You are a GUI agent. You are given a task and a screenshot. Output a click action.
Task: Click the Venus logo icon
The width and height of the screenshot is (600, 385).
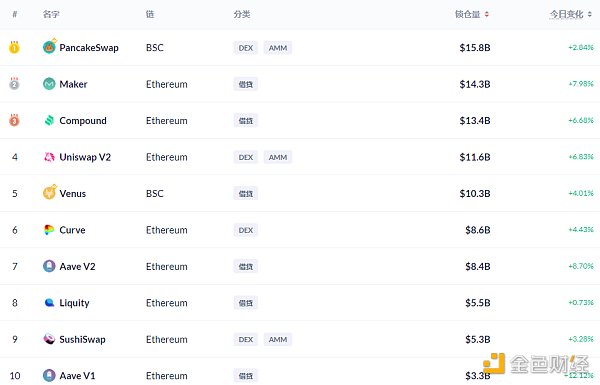tap(49, 192)
